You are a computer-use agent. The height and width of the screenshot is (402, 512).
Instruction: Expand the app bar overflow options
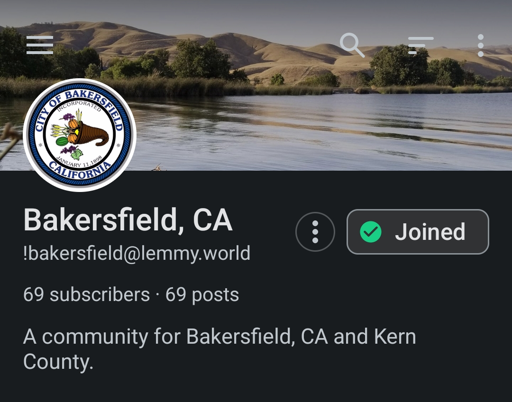[480, 45]
